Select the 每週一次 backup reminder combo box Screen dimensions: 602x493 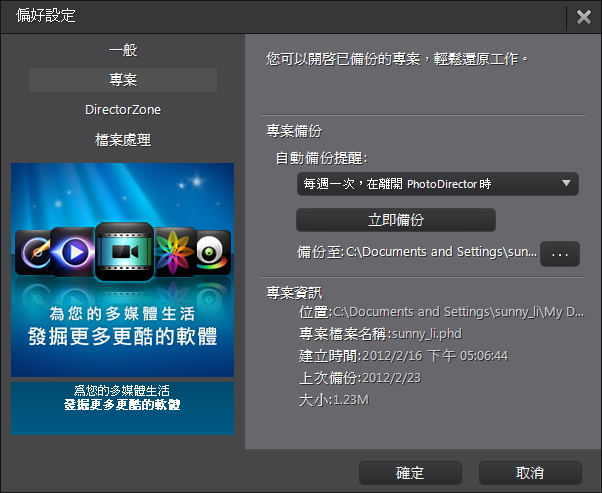[x=438, y=184]
